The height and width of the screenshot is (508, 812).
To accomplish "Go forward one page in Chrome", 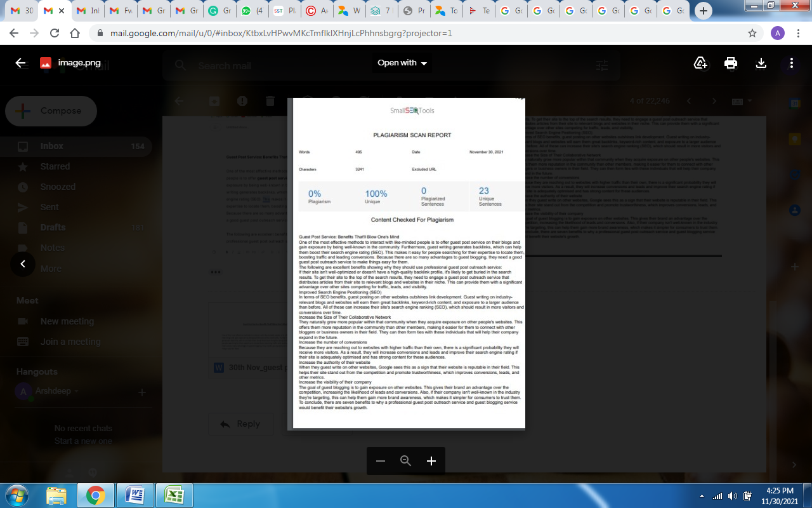I will [34, 33].
